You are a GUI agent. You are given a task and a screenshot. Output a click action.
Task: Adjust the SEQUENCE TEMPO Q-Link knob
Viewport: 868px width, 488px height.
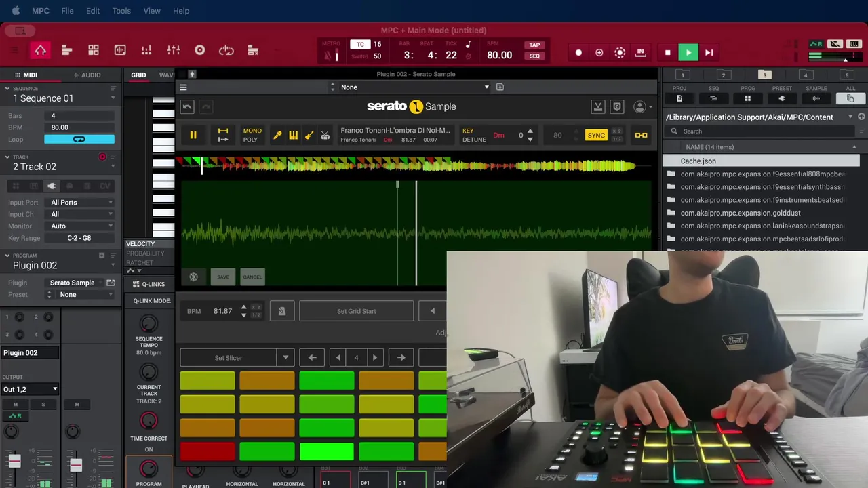click(x=149, y=323)
